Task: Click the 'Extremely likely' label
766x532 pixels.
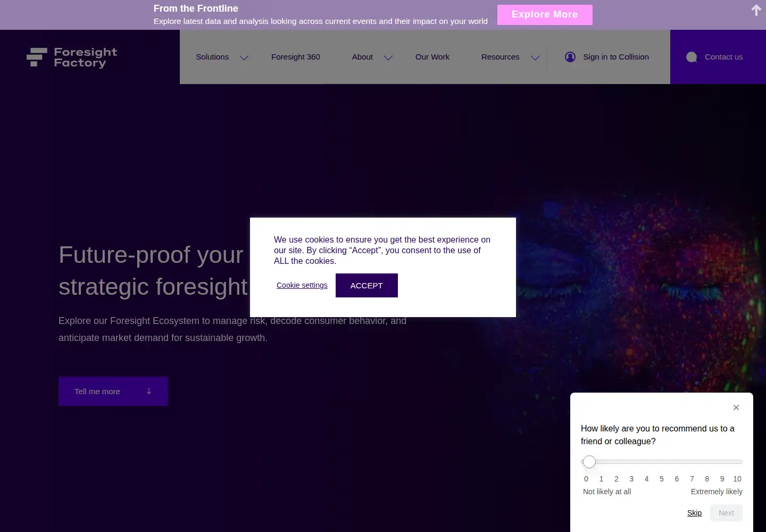Action: click(717, 492)
